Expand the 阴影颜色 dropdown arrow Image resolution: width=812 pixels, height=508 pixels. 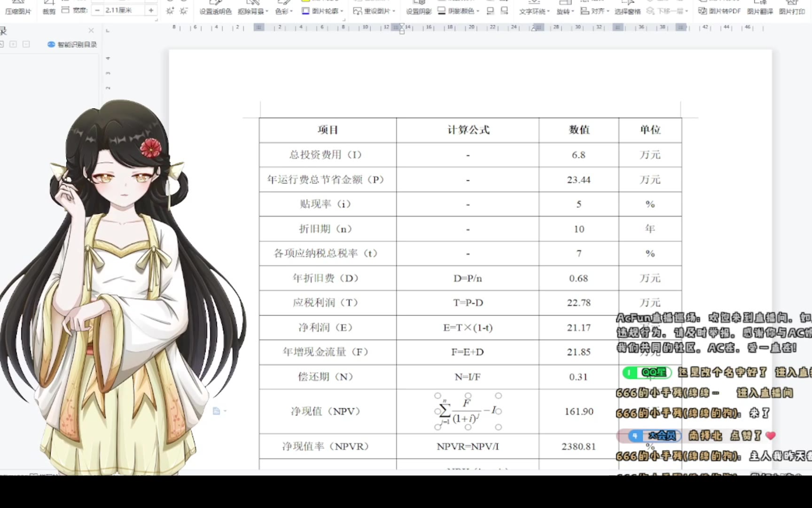coord(478,11)
